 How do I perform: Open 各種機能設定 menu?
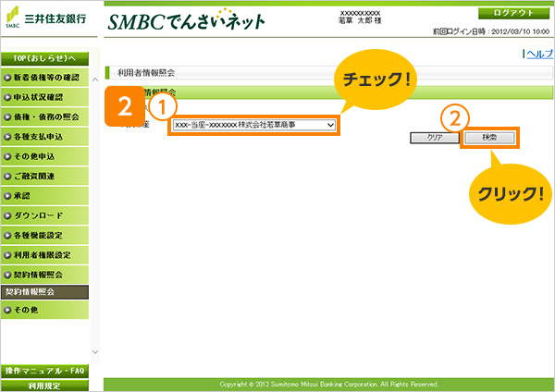pyautogui.click(x=44, y=235)
